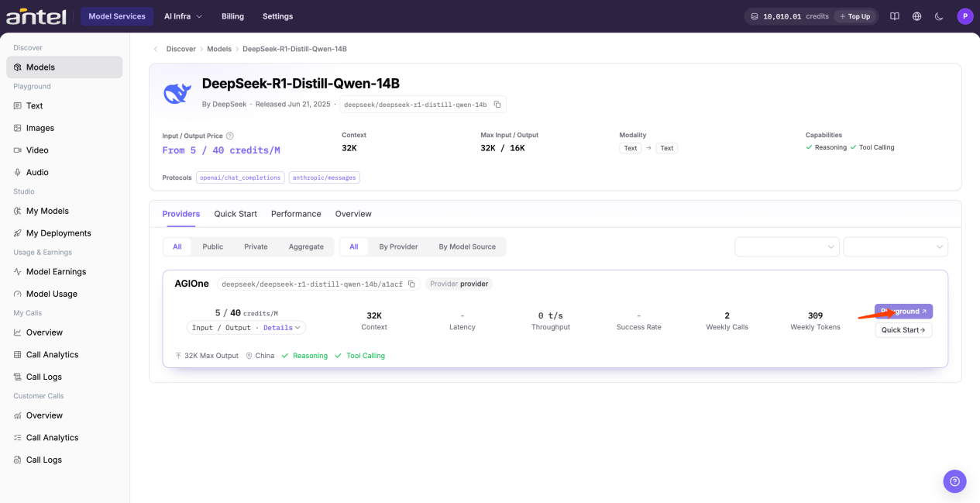Click the credits coin stack icon
The height and width of the screenshot is (503, 980).
point(755,16)
